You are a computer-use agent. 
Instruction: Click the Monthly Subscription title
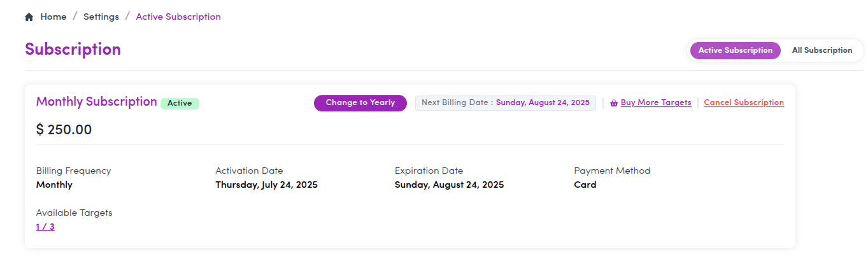pyautogui.click(x=97, y=101)
